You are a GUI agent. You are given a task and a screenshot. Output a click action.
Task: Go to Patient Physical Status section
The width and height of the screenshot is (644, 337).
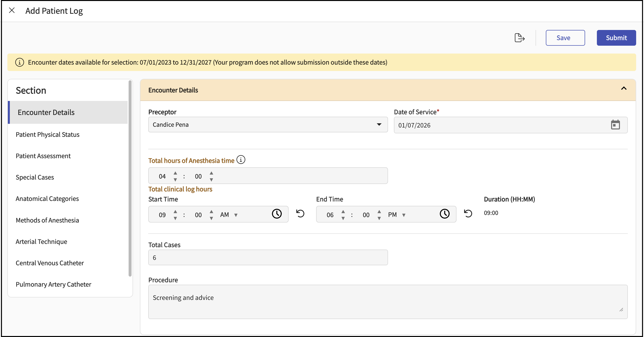click(48, 135)
